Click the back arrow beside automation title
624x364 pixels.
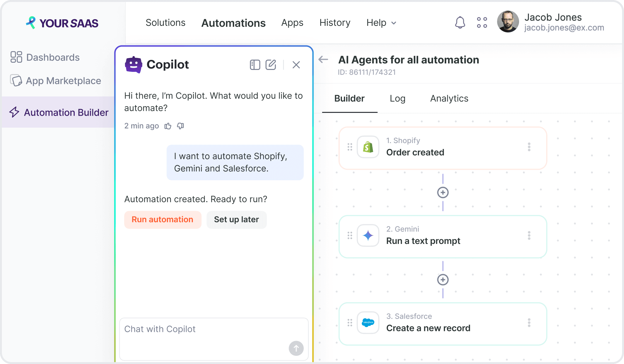323,59
